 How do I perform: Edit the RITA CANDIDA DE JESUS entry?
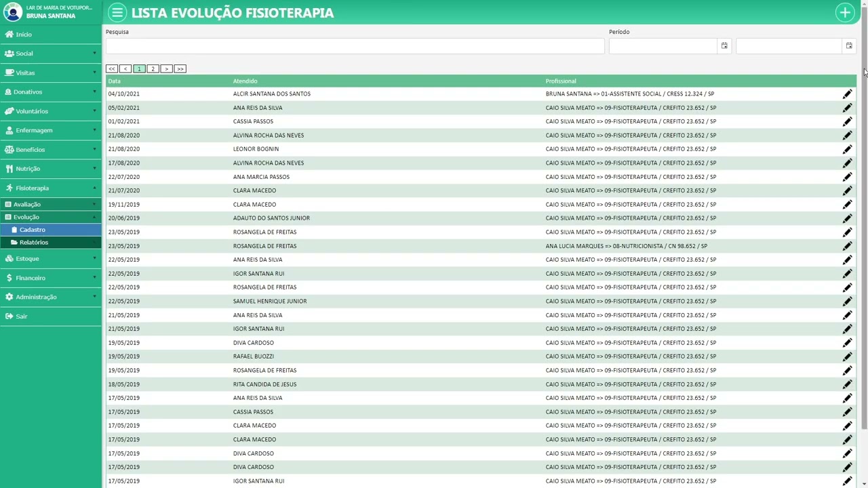pos(847,384)
